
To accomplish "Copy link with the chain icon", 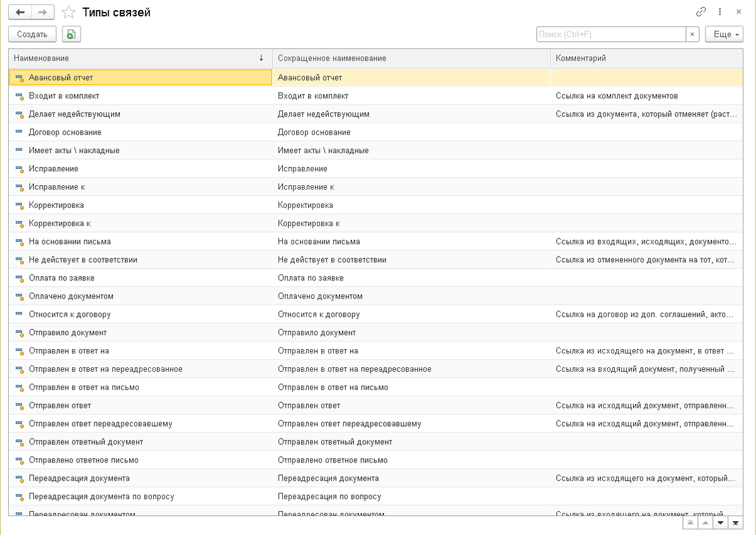I will point(701,12).
